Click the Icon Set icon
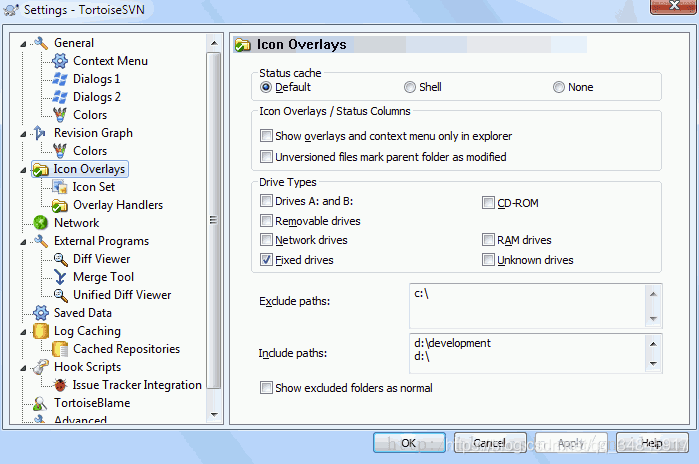 point(60,187)
